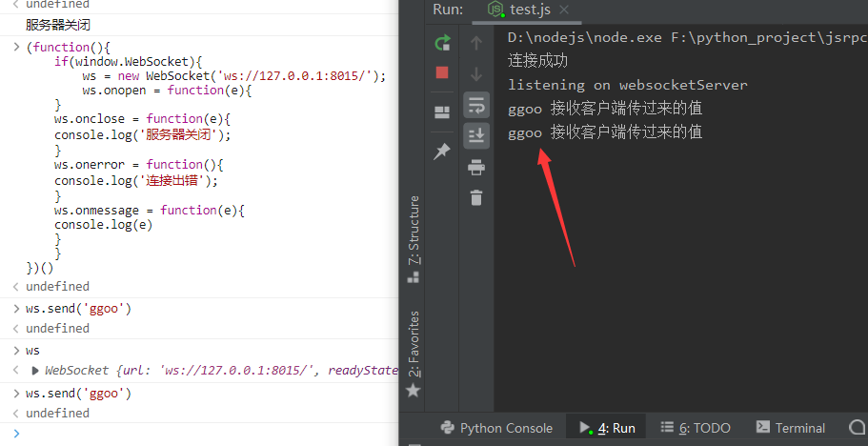The image size is (868, 446).
Task: Click the empty console input prompt
Action: [191, 434]
